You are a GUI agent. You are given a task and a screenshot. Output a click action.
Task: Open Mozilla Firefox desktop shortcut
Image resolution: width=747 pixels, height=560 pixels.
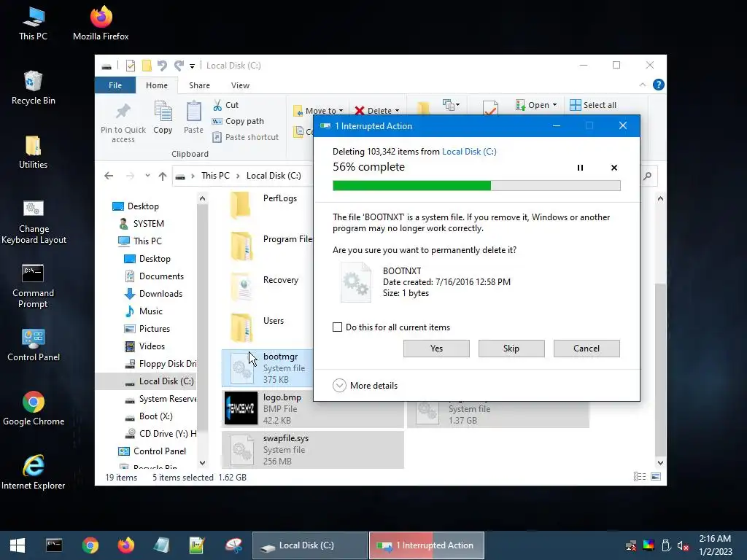click(x=101, y=23)
